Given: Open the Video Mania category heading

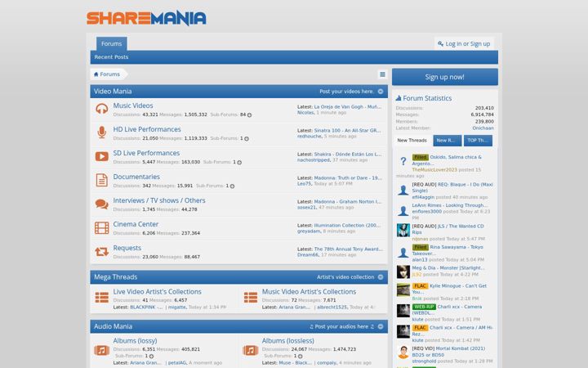Looking at the screenshot, I should tap(113, 92).
